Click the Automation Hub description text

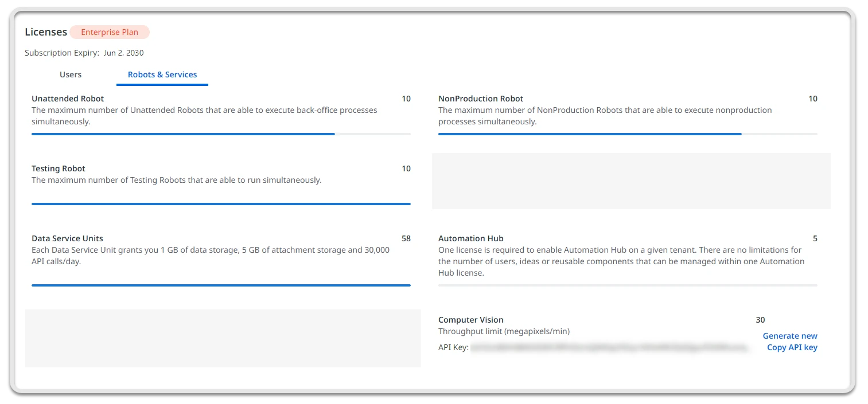pyautogui.click(x=621, y=261)
